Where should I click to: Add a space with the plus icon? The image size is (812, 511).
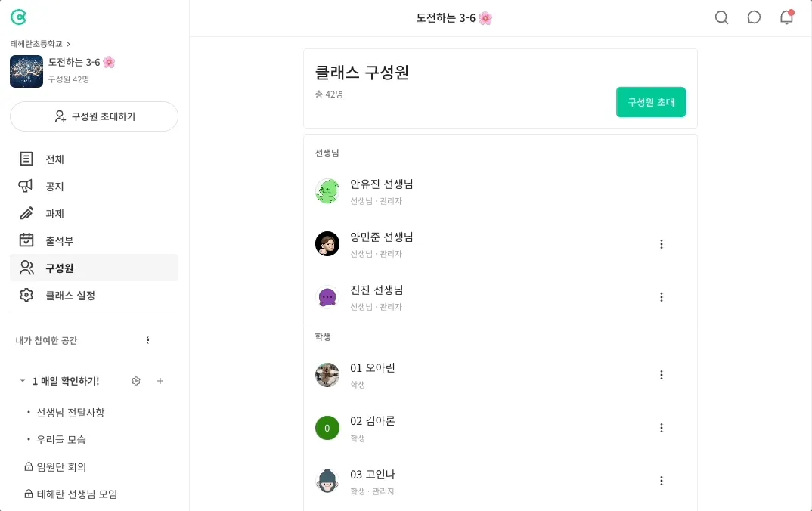point(160,381)
